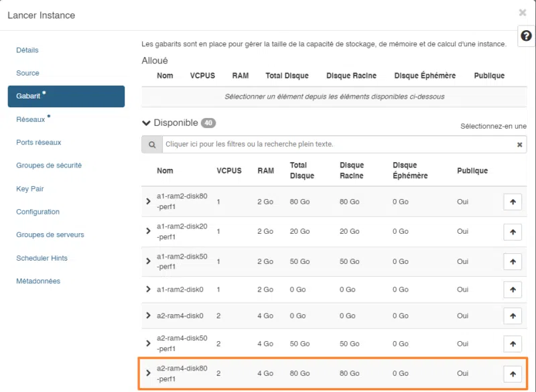Expand details of a1-ram2-disk0 row
This screenshot has height=392, width=536.
click(x=149, y=289)
